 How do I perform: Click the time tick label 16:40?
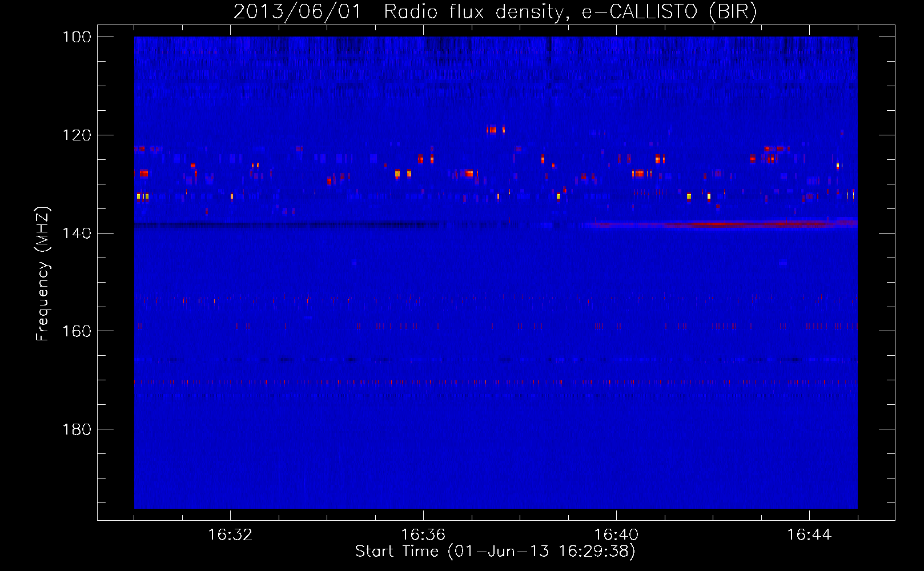(616, 535)
